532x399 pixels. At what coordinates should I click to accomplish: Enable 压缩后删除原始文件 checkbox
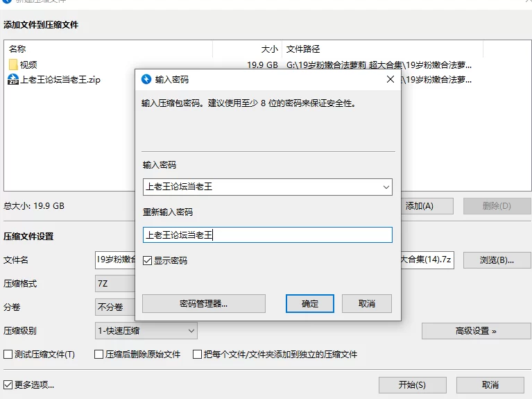tap(98, 355)
